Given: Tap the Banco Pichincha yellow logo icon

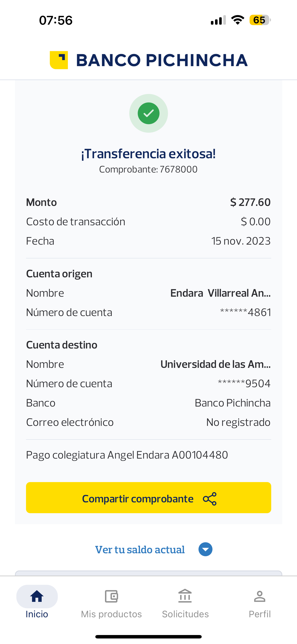Looking at the screenshot, I should [x=59, y=60].
